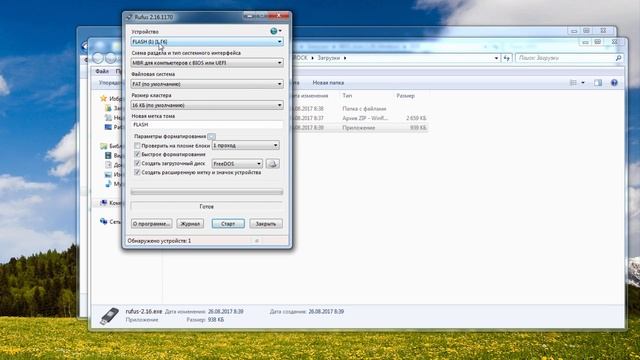Click the Desktop icon under Favorites sidebar
Screen dimensions: 640x360
pos(108,127)
